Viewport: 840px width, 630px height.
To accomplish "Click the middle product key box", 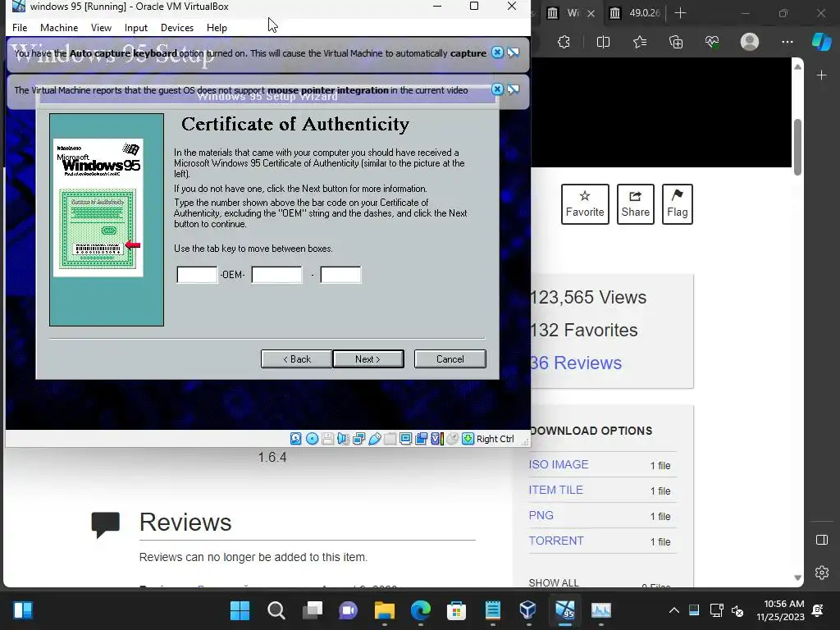I will point(277,274).
